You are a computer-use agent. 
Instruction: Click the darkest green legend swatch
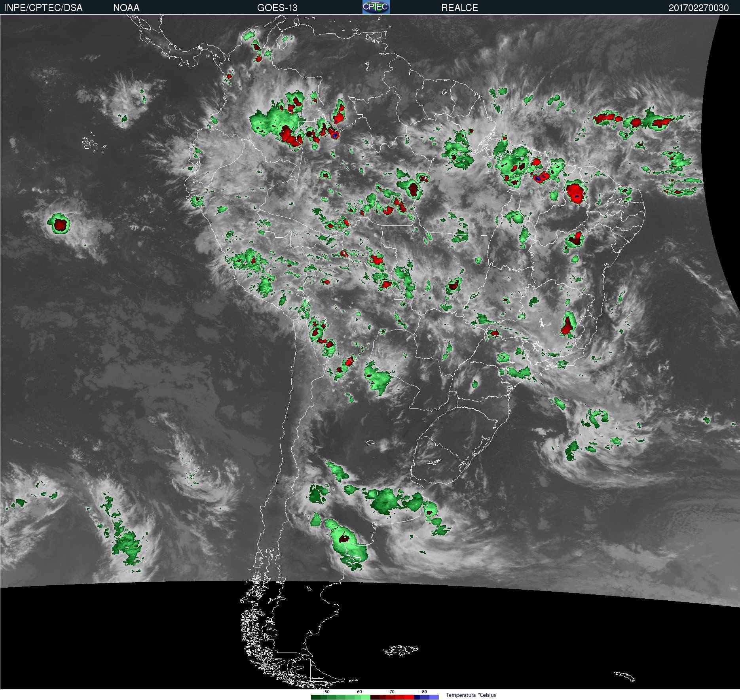coord(316,697)
